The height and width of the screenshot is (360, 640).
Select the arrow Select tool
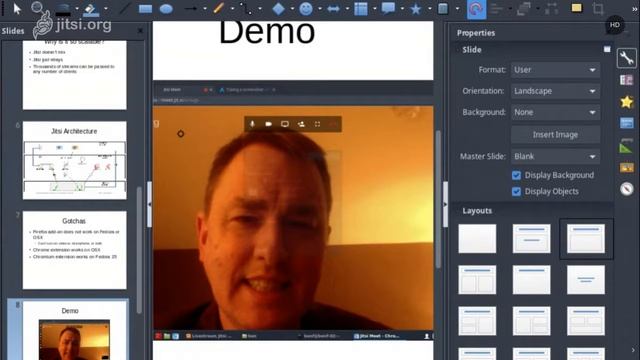click(17, 9)
